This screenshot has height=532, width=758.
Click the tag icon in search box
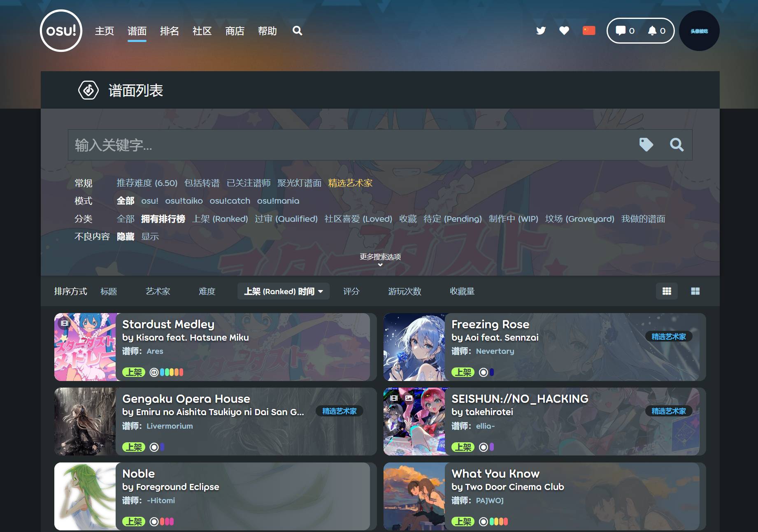646,145
